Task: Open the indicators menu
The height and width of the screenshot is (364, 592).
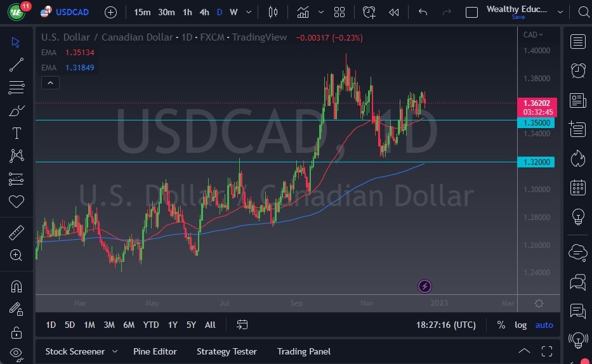Action: tap(303, 13)
